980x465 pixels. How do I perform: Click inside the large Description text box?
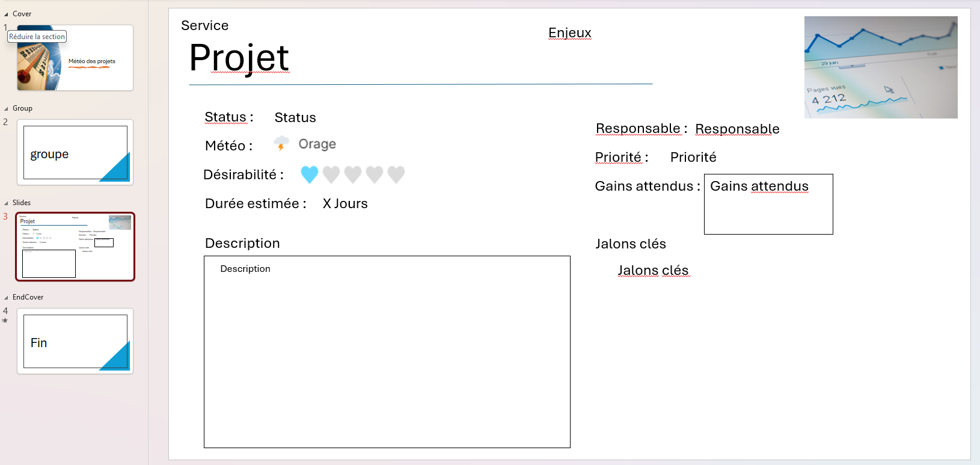(x=387, y=355)
